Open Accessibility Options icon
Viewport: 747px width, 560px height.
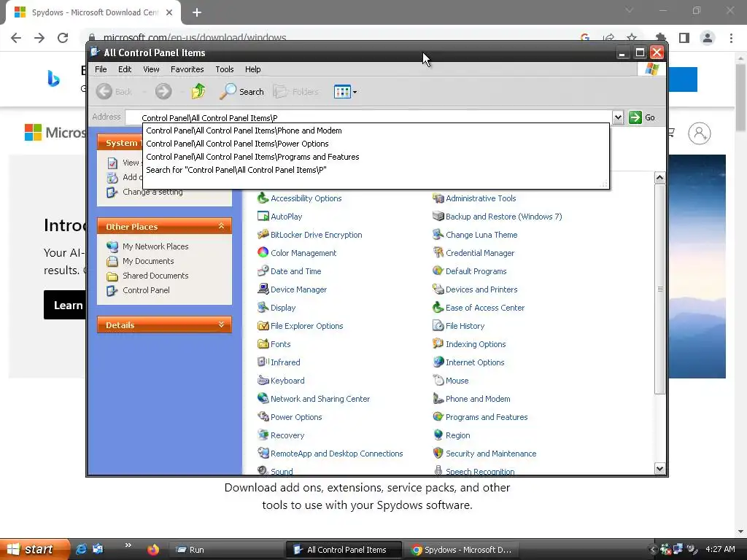263,198
